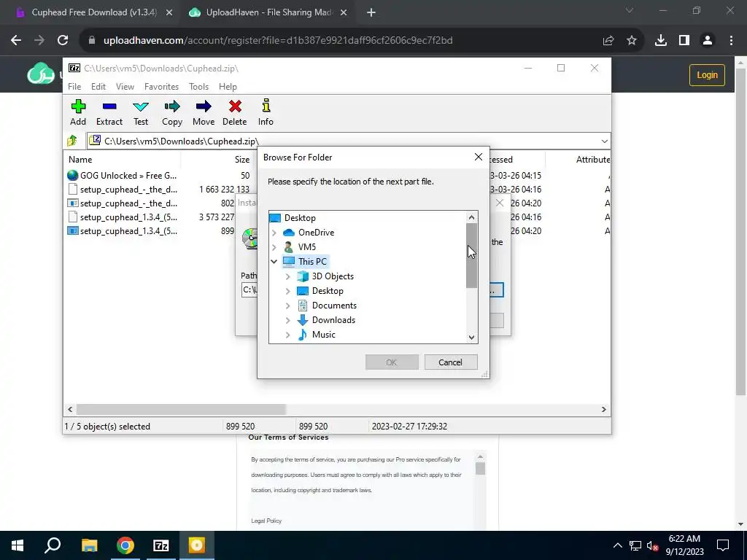Click the 7-Zip horizontal scrollbar left arrow

coord(70,410)
